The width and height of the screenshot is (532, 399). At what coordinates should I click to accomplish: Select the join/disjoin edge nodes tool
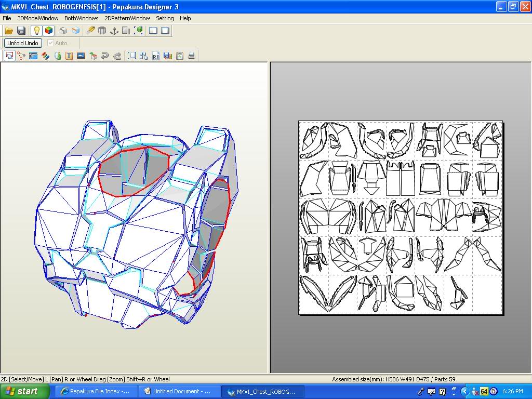click(21, 56)
